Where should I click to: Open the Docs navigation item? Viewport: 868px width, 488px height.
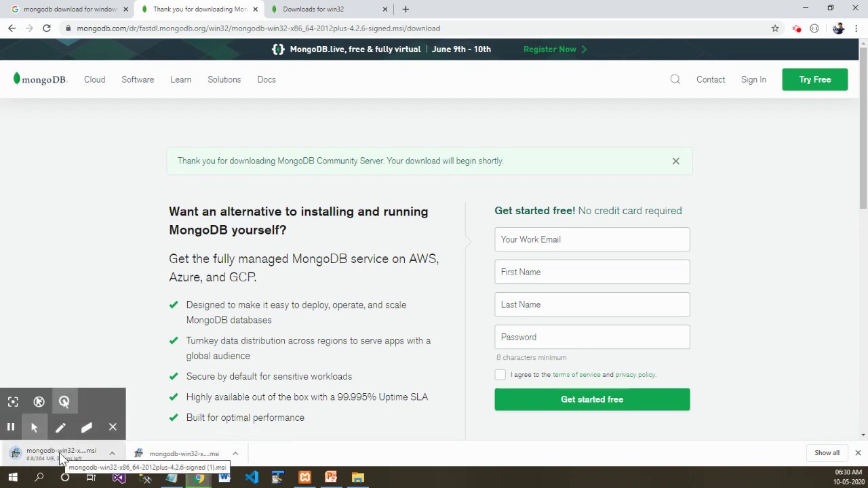[x=267, y=79]
